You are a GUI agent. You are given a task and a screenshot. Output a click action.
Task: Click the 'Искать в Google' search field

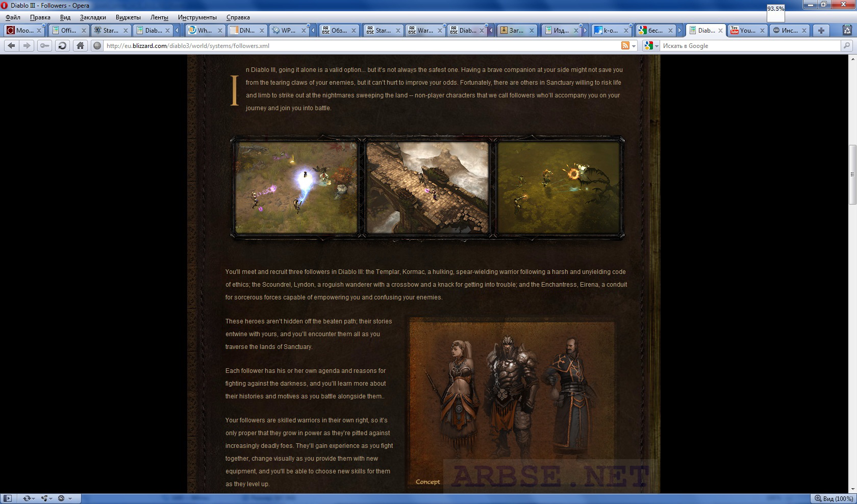pos(750,46)
